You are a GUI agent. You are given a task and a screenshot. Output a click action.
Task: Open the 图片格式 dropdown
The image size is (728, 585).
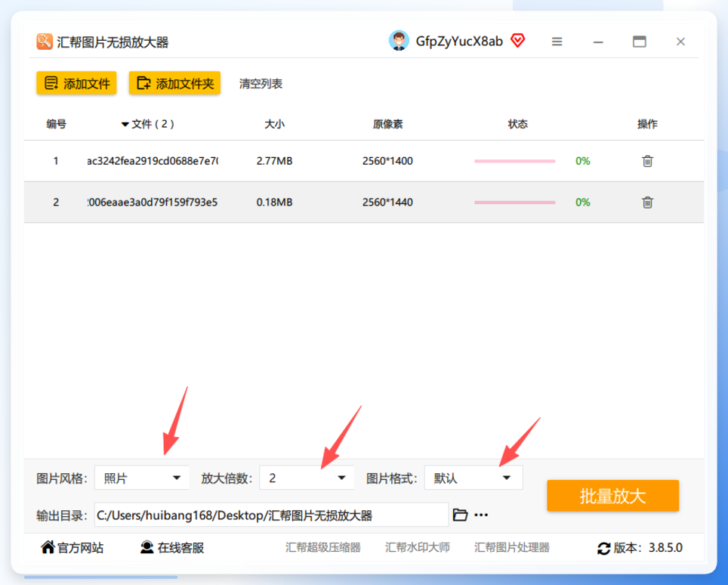474,478
